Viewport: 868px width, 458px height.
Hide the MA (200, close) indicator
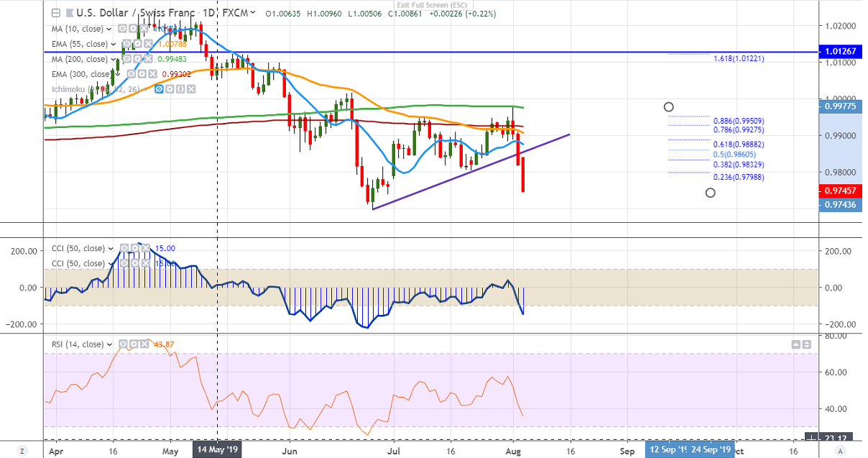[126, 59]
